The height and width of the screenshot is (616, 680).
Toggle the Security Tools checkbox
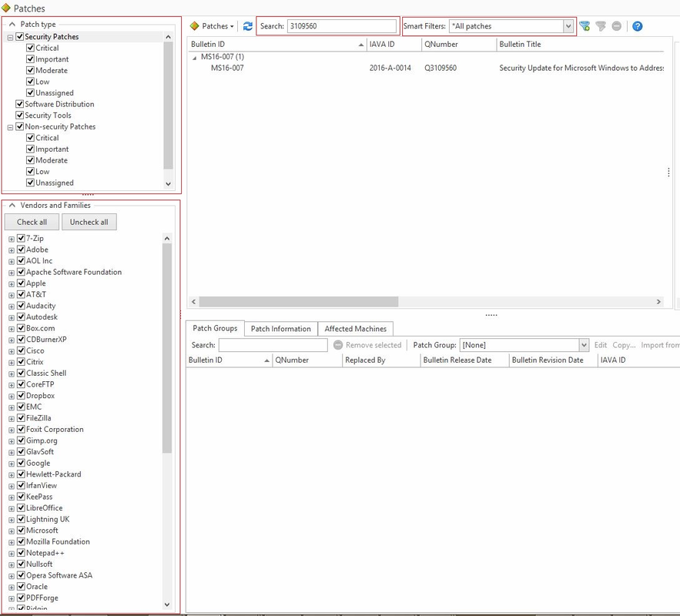pyautogui.click(x=20, y=115)
